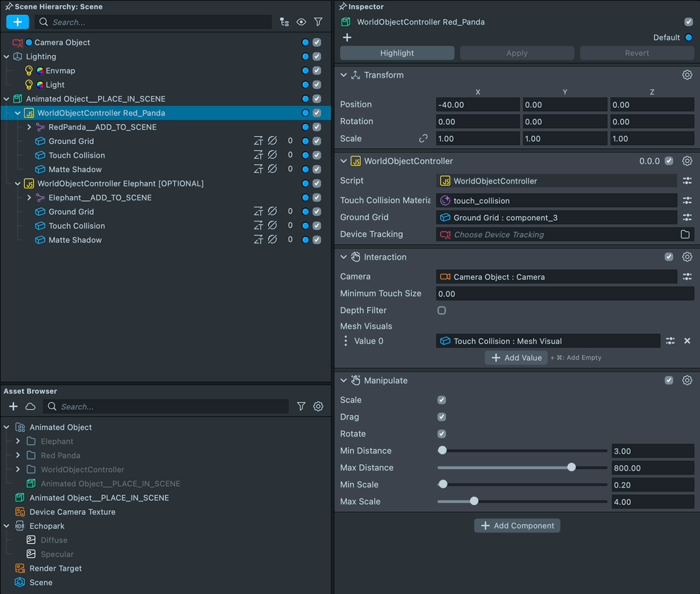700x594 pixels.
Task: Remove Mesh Visuals Value 0 with X
Action: tap(687, 341)
